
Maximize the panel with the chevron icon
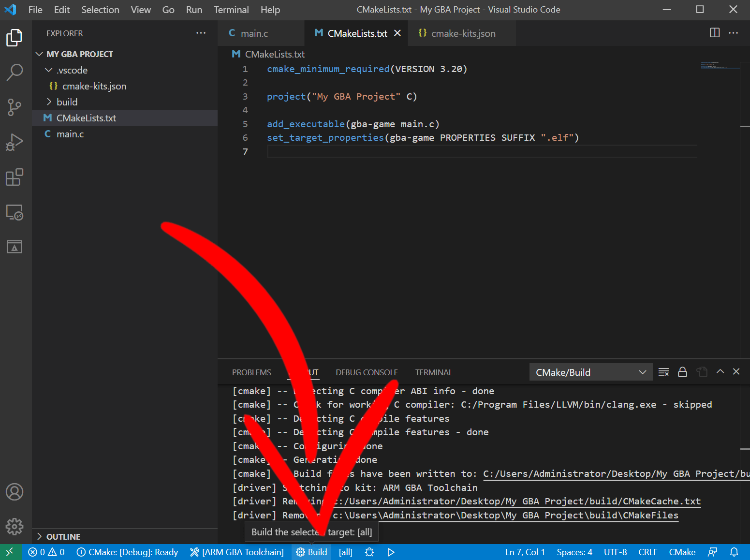point(720,371)
